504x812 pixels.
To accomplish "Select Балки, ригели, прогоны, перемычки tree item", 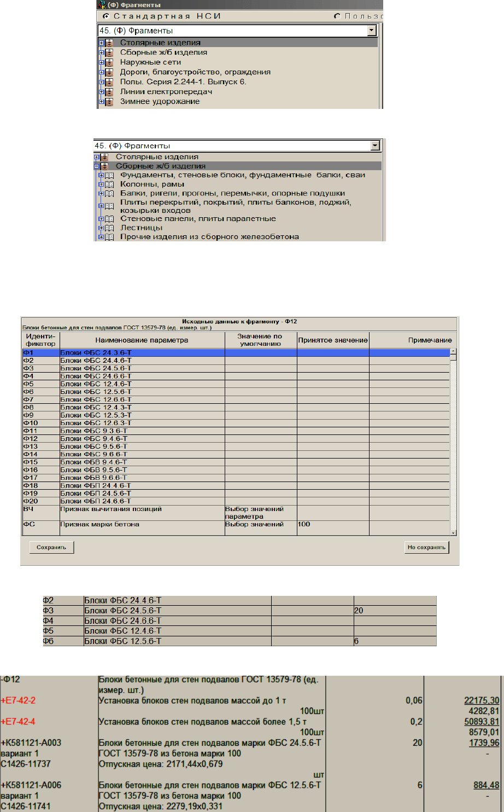I will tap(232, 194).
